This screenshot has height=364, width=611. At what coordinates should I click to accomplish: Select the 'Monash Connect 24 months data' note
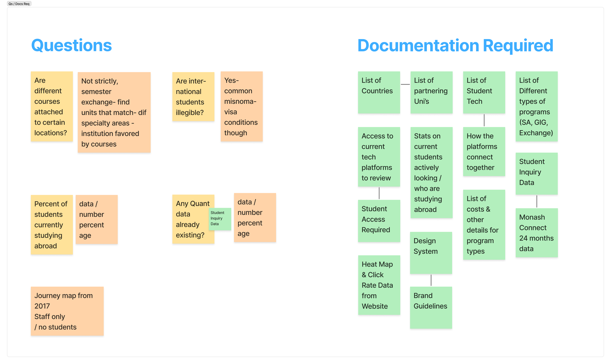coord(536,233)
